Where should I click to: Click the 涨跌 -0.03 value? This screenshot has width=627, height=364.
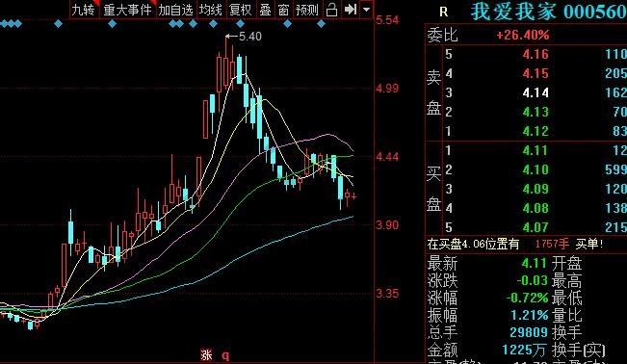[x=532, y=280]
